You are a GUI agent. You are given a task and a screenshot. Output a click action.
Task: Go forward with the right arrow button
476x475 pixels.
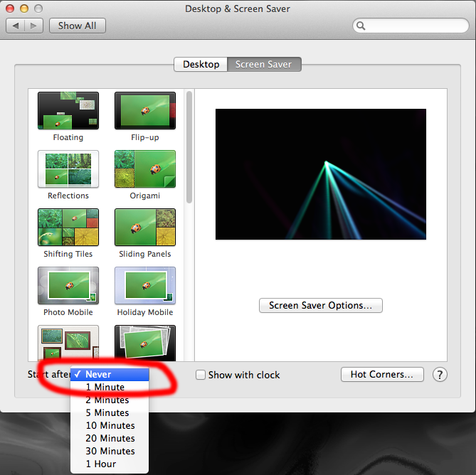click(x=33, y=26)
